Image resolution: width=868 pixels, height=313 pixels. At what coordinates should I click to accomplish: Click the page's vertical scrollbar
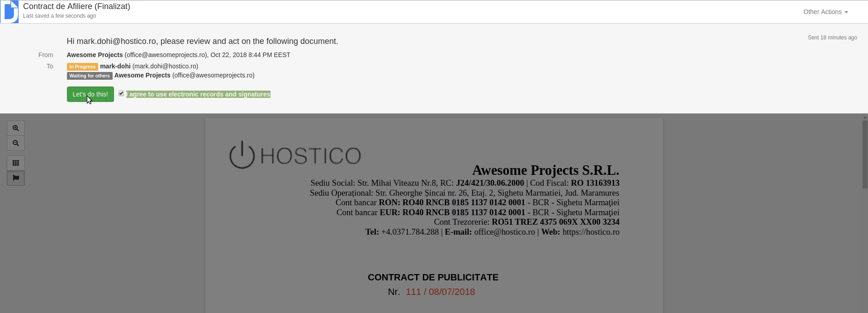click(x=865, y=155)
